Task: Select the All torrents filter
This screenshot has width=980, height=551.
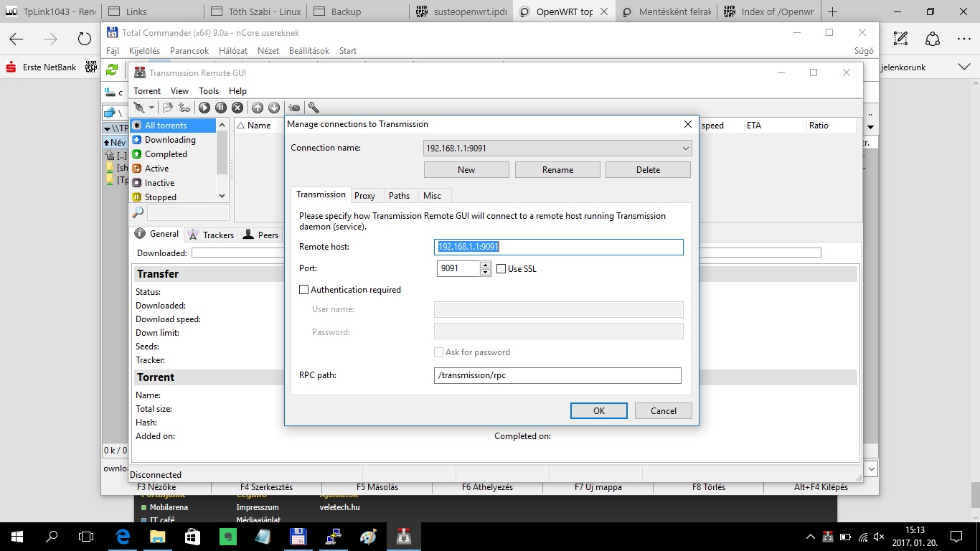Action: pos(172,126)
